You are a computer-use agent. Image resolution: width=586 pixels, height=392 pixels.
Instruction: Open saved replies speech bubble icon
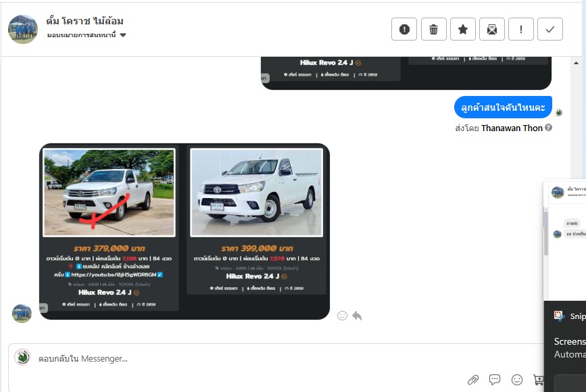[x=495, y=380]
